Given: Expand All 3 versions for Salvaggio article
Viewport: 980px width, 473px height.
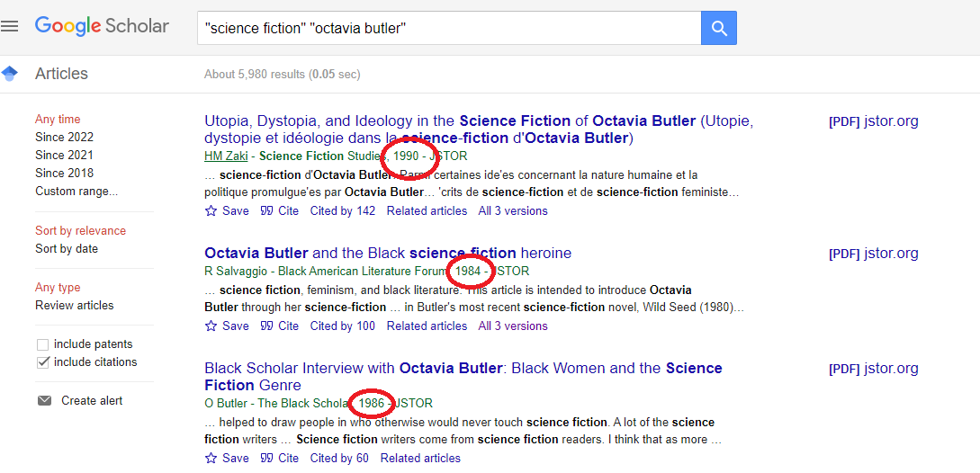Looking at the screenshot, I should point(513,326).
